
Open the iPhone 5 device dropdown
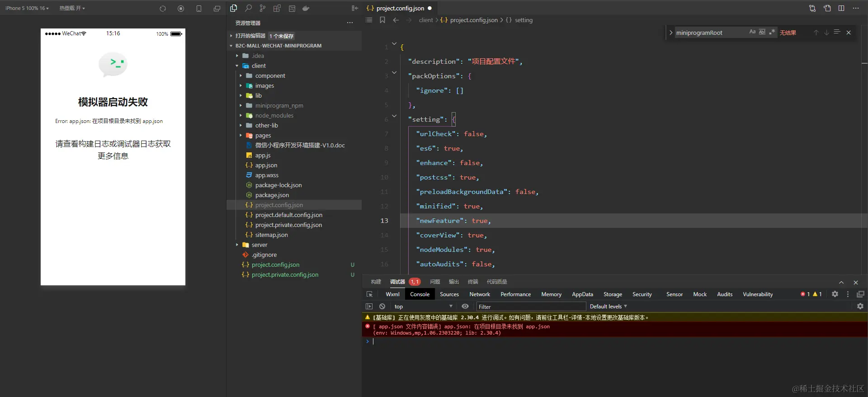click(x=27, y=8)
